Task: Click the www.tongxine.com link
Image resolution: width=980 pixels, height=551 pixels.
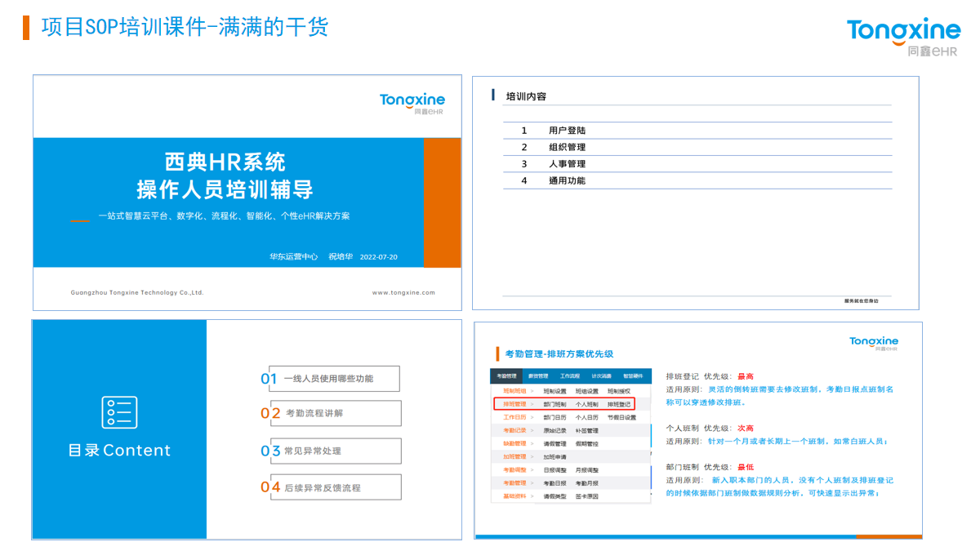Action: tap(403, 292)
